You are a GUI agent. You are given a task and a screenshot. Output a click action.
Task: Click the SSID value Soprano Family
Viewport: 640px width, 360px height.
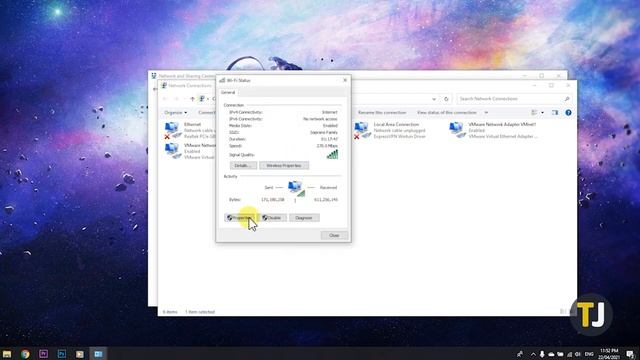[x=324, y=132]
